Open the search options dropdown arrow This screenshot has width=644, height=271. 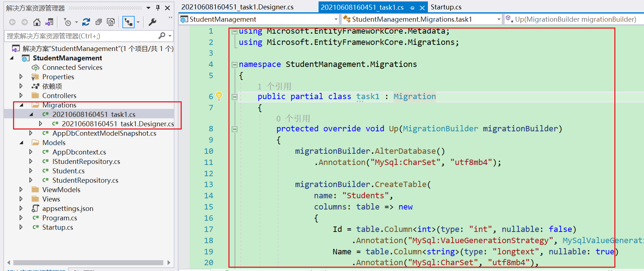point(170,36)
